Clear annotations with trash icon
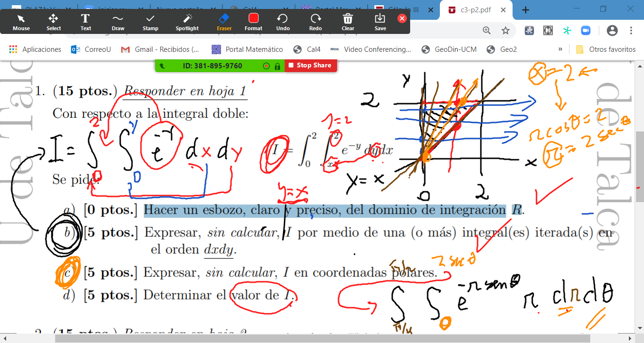 pos(348,22)
